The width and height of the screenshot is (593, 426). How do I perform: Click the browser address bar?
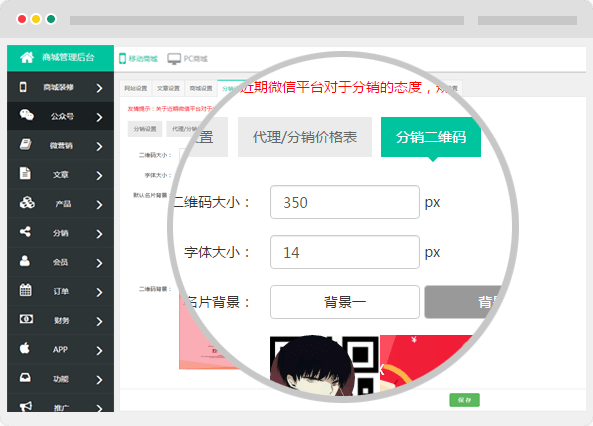point(267,20)
